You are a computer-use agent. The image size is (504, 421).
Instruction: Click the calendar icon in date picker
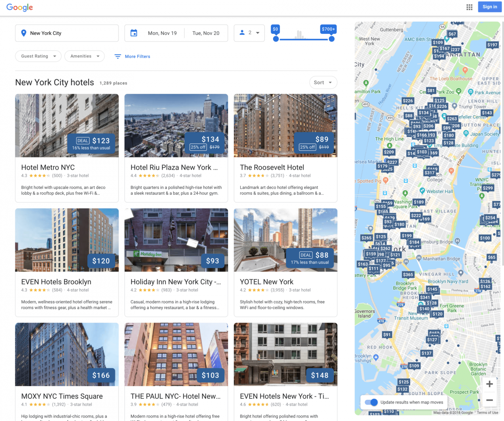point(134,33)
